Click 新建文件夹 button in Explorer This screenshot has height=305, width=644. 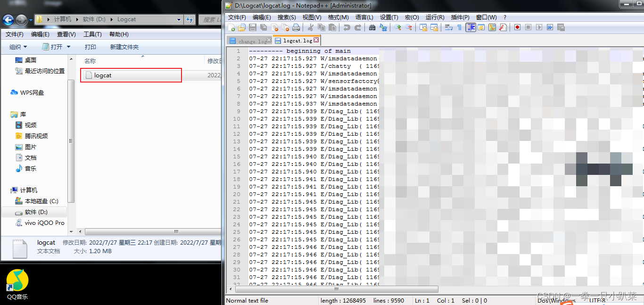(x=124, y=47)
